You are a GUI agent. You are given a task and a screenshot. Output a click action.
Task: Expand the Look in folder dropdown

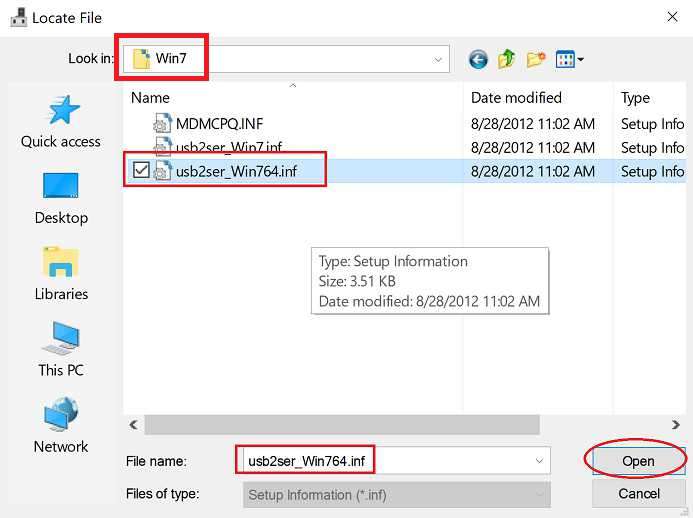[x=438, y=60]
